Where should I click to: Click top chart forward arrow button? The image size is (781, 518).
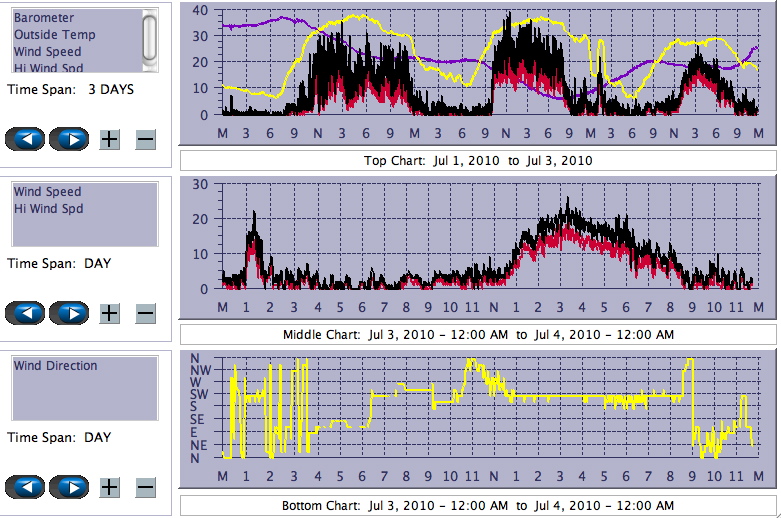coord(69,139)
